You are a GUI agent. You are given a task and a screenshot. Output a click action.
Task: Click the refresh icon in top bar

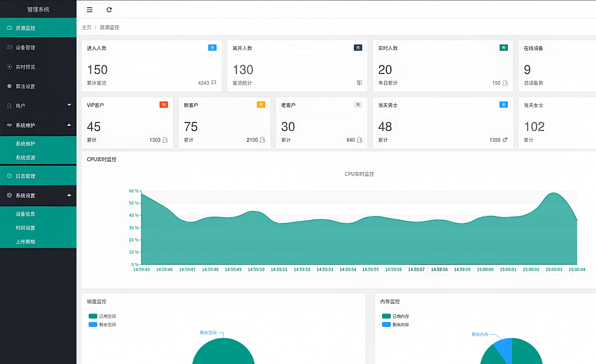coord(109,10)
